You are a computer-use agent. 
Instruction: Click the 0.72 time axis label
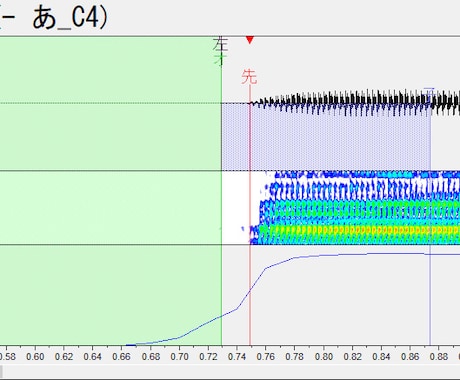[208, 357]
